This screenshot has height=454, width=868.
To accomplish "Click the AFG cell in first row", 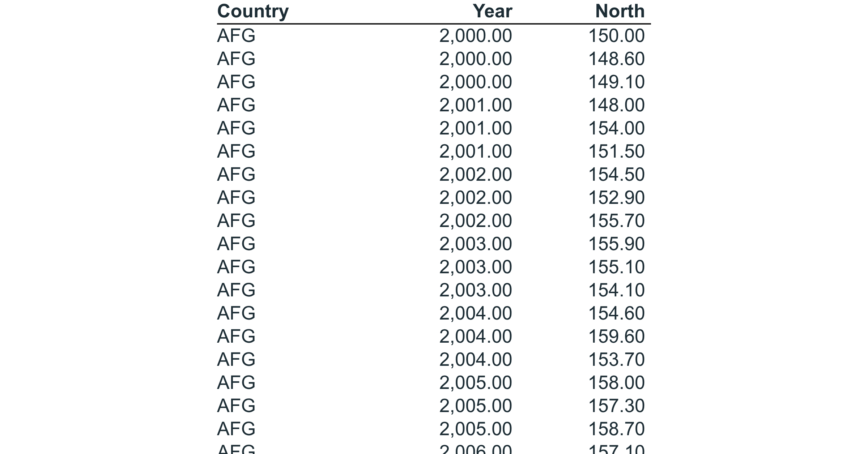I will [236, 36].
